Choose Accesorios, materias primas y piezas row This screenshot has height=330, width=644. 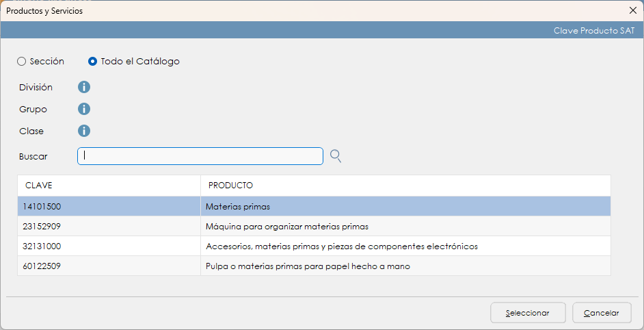point(341,246)
